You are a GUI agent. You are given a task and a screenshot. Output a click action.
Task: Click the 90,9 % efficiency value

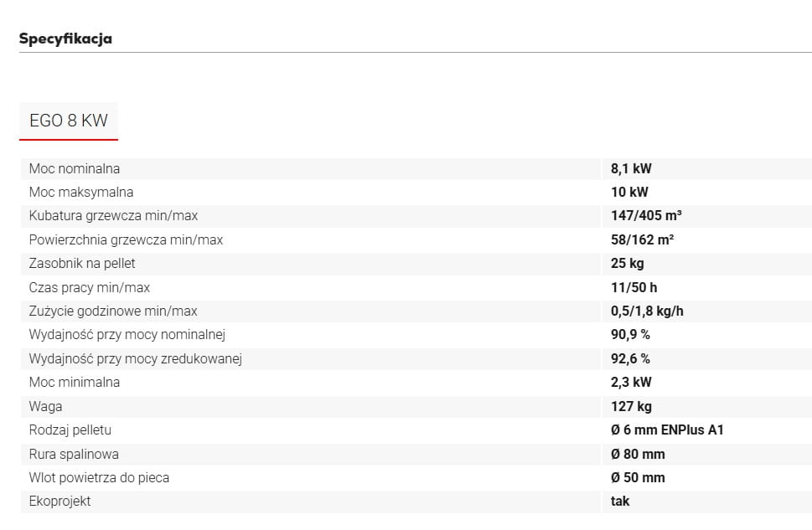pos(630,335)
